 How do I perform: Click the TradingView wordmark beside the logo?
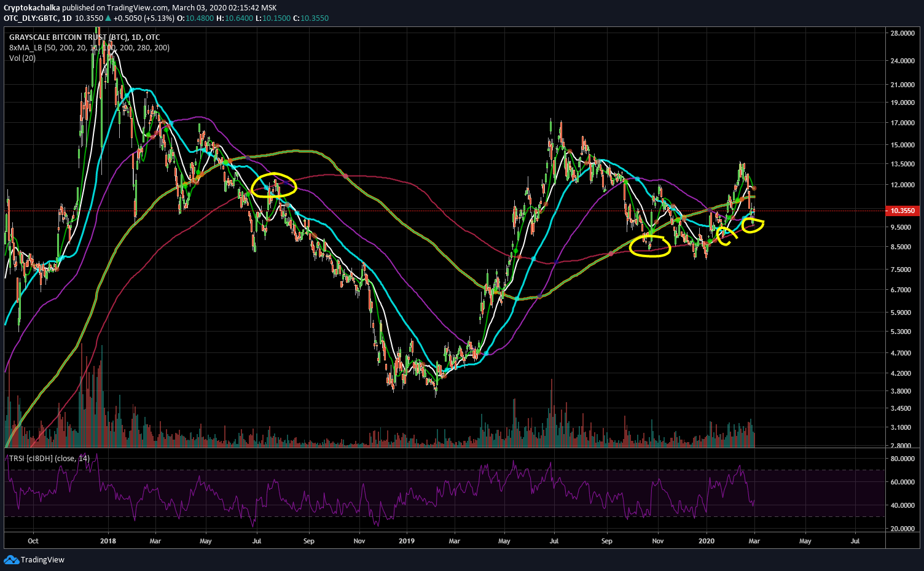[x=42, y=559]
